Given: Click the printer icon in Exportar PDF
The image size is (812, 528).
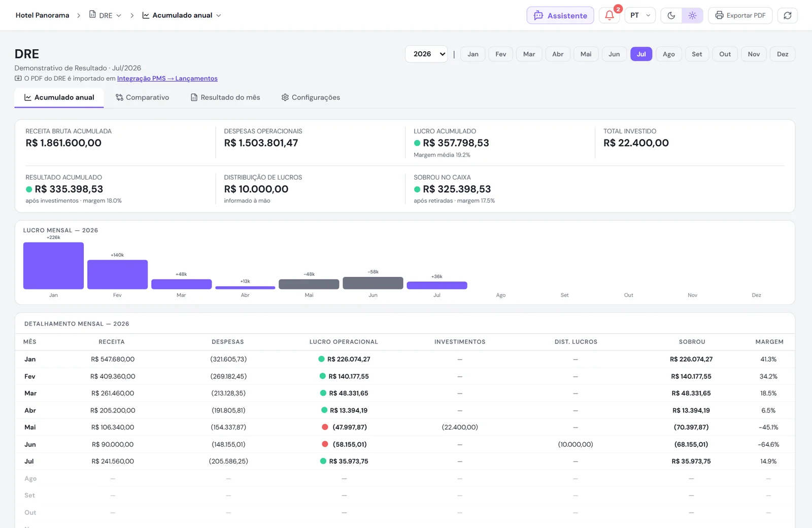Looking at the screenshot, I should click(719, 15).
